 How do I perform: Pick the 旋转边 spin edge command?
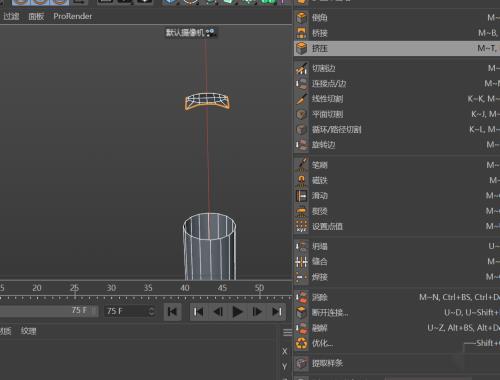[397, 145]
